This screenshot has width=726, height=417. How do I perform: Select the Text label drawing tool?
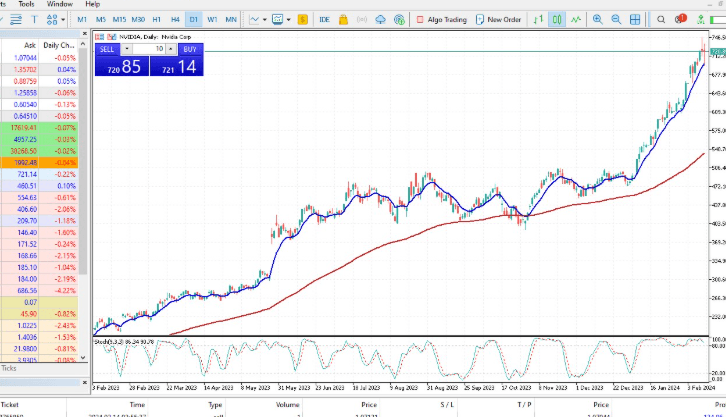34,19
